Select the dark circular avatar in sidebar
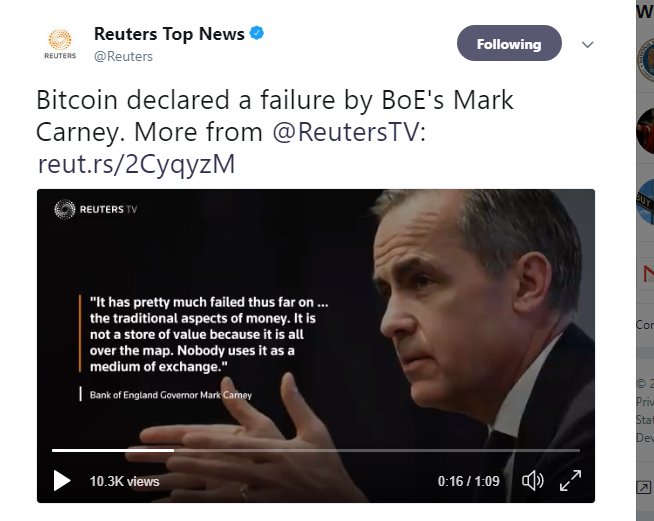 point(646,131)
